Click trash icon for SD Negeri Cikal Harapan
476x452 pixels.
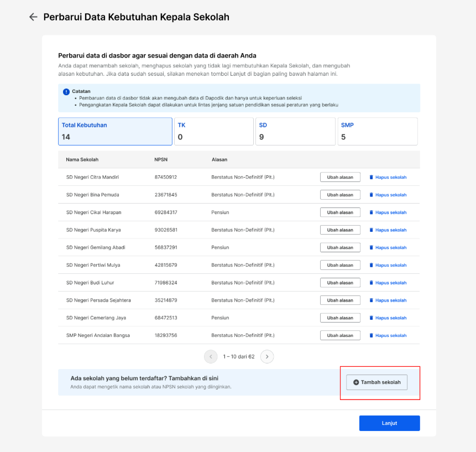[x=371, y=212]
